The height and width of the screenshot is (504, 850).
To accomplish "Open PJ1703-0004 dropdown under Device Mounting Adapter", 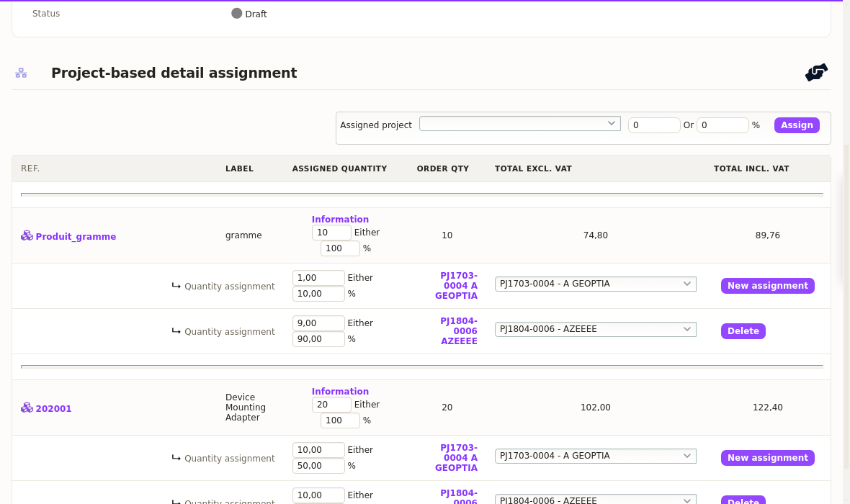I will point(595,456).
